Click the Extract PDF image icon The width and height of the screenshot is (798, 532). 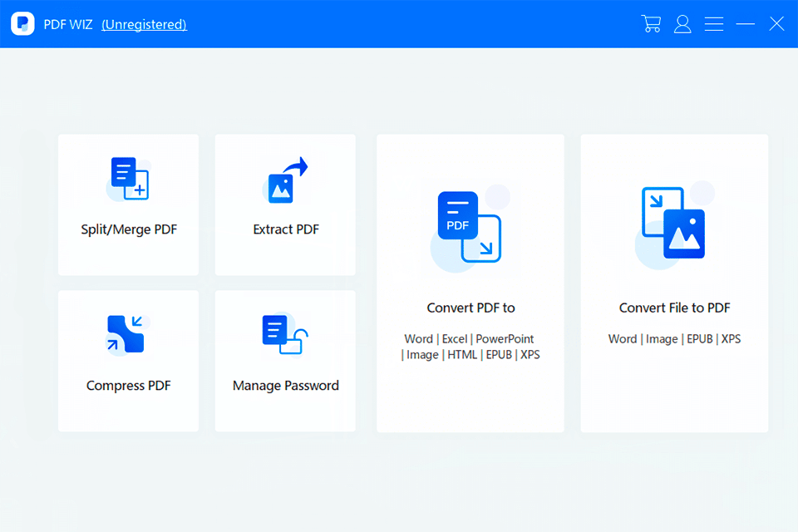[285, 180]
